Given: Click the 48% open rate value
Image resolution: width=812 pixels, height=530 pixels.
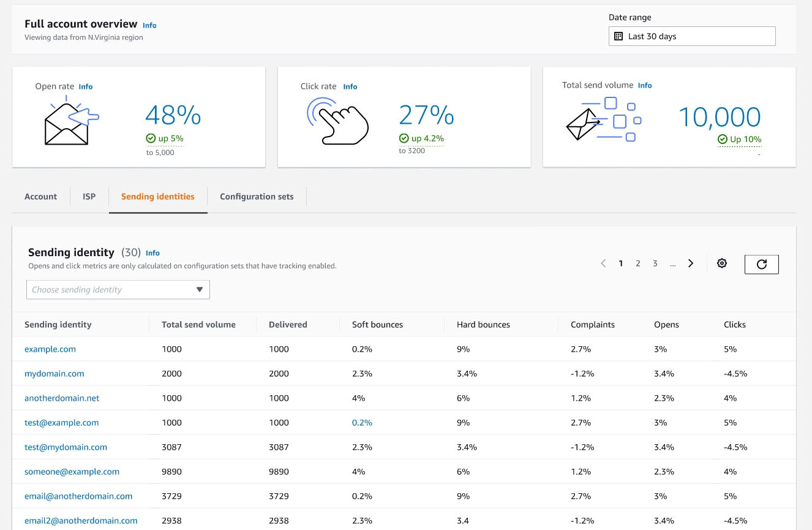Looking at the screenshot, I should pyautogui.click(x=173, y=115).
